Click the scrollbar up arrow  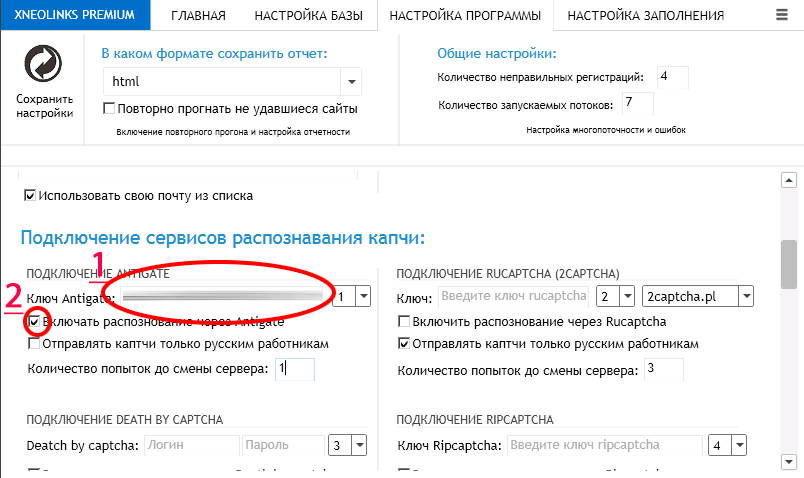click(788, 181)
